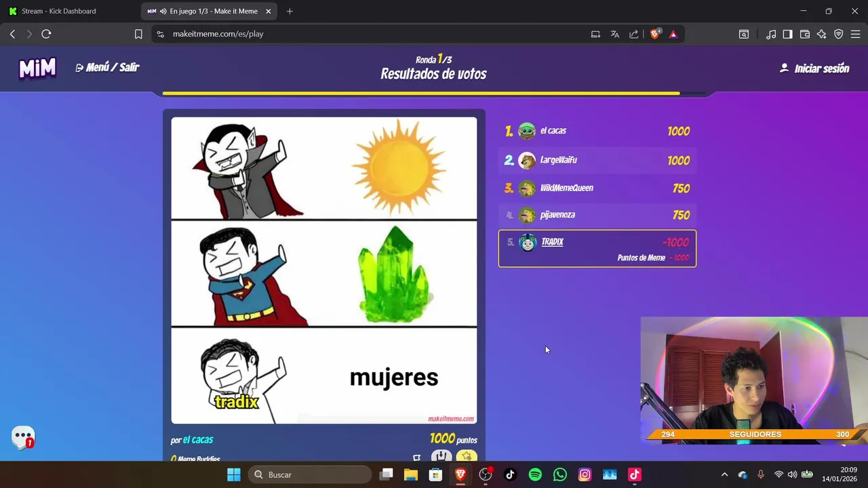View site information icon
The width and height of the screenshot is (868, 488).
[160, 34]
